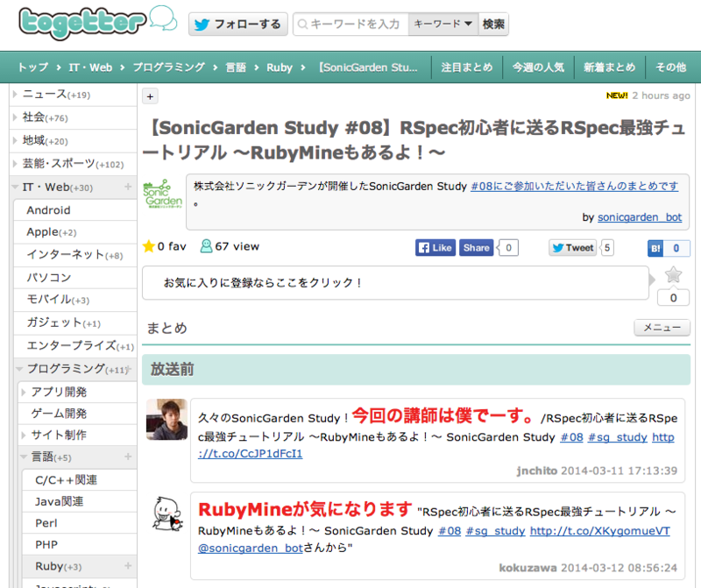The height and width of the screenshot is (588, 701).
Task: Open @sonicgarden_bot mention link
Action: 251,549
